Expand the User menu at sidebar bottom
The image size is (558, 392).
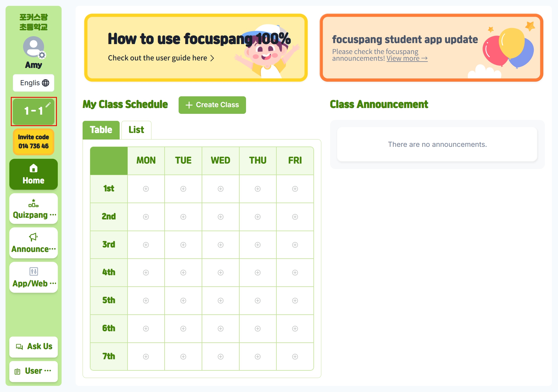[x=34, y=371]
